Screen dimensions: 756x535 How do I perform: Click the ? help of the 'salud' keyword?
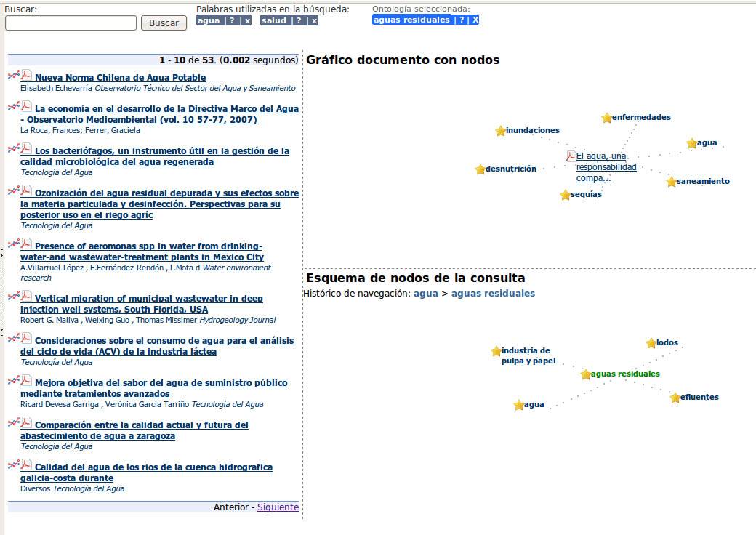point(299,20)
